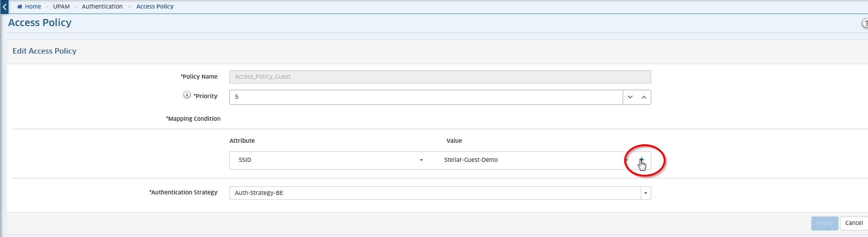Cancel editing the access policy

pyautogui.click(x=853, y=223)
